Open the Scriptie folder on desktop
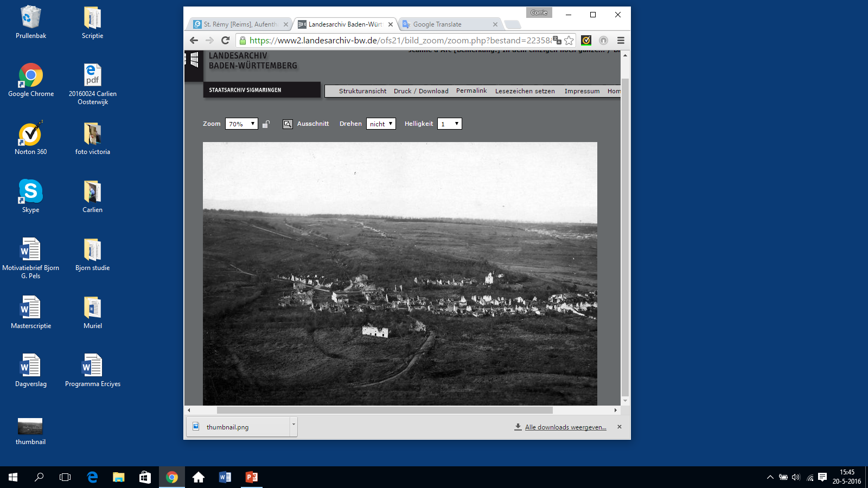Viewport: 868px width, 488px height. [92, 23]
